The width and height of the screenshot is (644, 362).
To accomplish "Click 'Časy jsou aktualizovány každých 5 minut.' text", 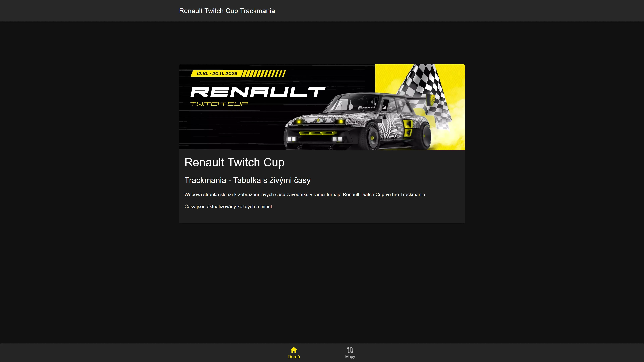I will click(x=229, y=207).
